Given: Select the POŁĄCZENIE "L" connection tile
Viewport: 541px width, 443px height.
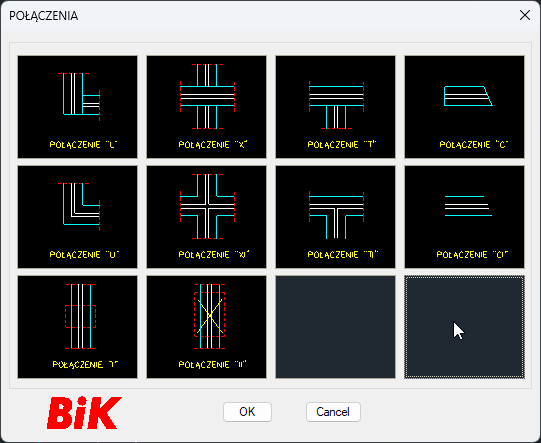Looking at the screenshot, I should pyautogui.click(x=77, y=107).
